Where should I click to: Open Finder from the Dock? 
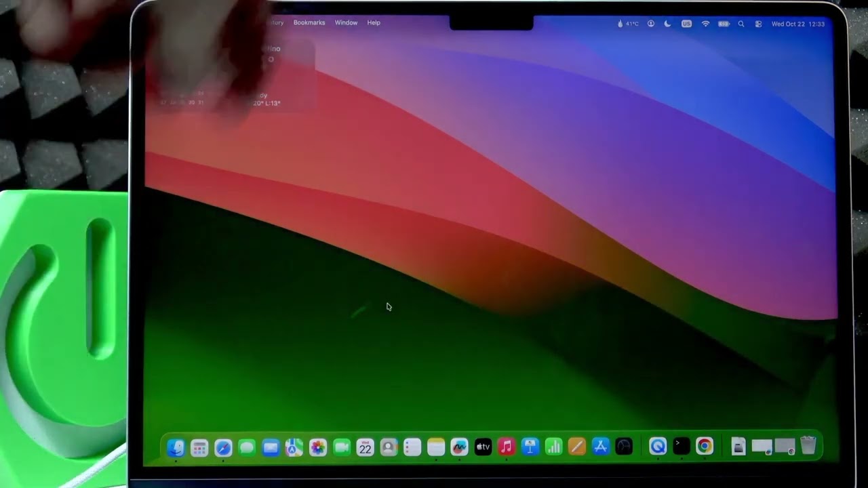[x=176, y=446]
